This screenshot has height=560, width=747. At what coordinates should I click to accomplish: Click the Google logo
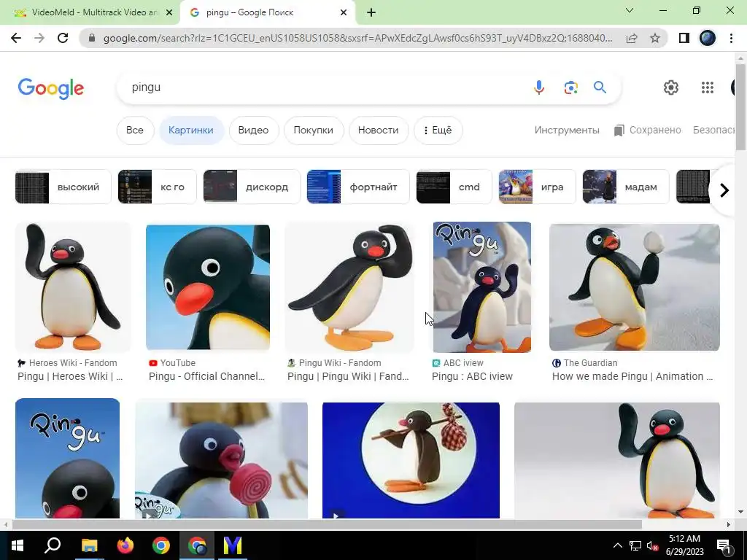click(51, 88)
